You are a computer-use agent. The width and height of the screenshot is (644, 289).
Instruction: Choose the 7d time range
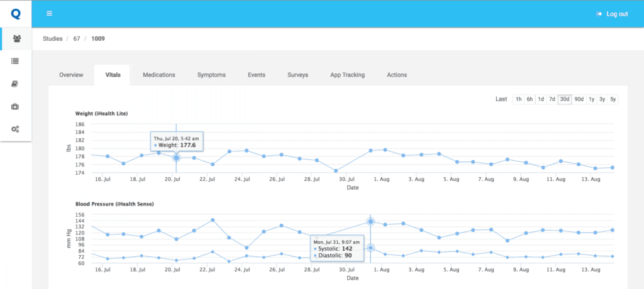pos(552,99)
